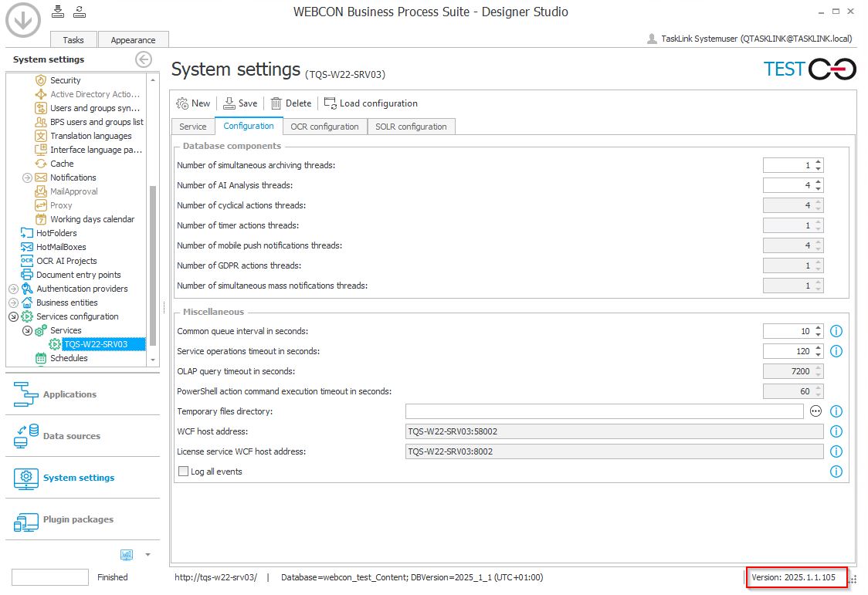This screenshot has height=595, width=868.
Task: Click the Security shield icon in tree
Action: point(41,80)
